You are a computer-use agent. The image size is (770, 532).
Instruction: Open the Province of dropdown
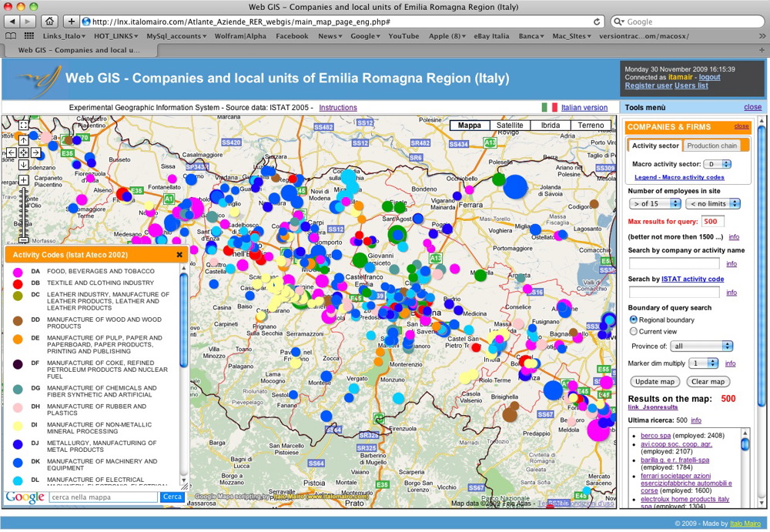(x=701, y=346)
